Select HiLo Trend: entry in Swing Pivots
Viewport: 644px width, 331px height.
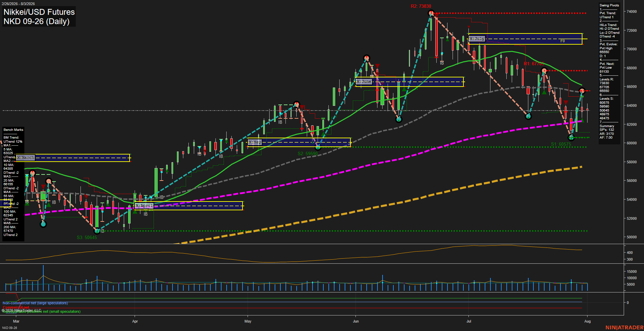click(x=608, y=25)
